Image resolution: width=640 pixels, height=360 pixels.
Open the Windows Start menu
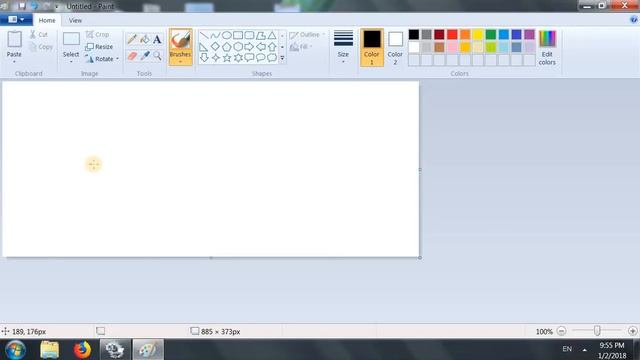[x=15, y=350]
